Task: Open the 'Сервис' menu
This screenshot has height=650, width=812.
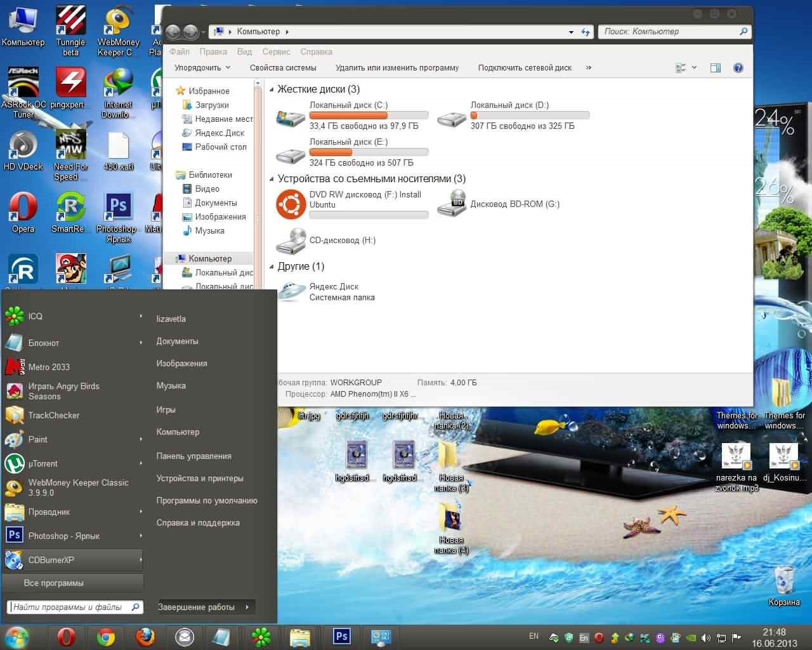Action: pyautogui.click(x=276, y=52)
